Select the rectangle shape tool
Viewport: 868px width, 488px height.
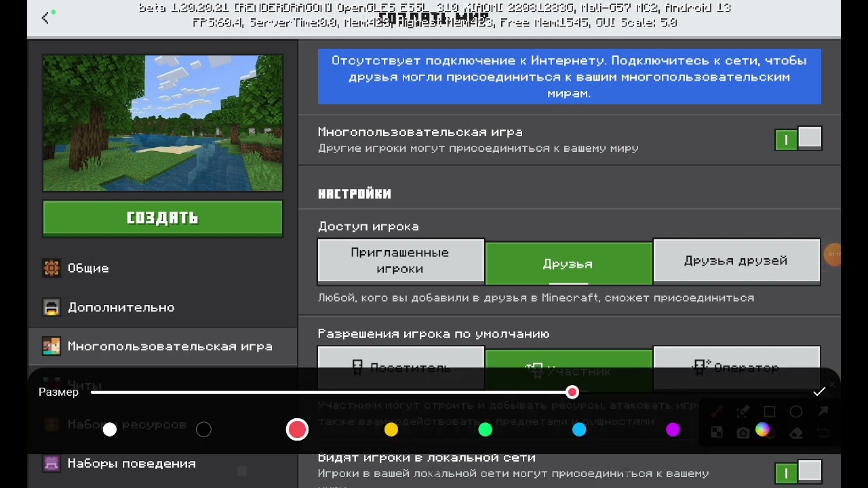(770, 411)
